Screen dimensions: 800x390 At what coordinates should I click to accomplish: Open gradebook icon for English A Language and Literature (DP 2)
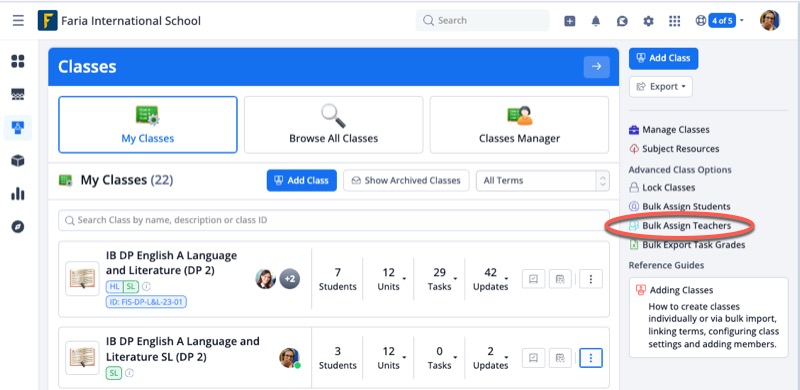(x=534, y=279)
